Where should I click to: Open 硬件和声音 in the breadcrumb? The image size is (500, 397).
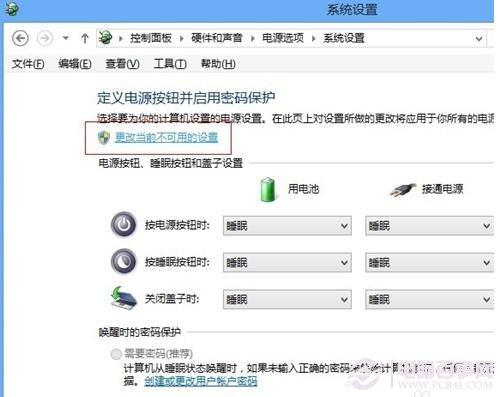(216, 38)
